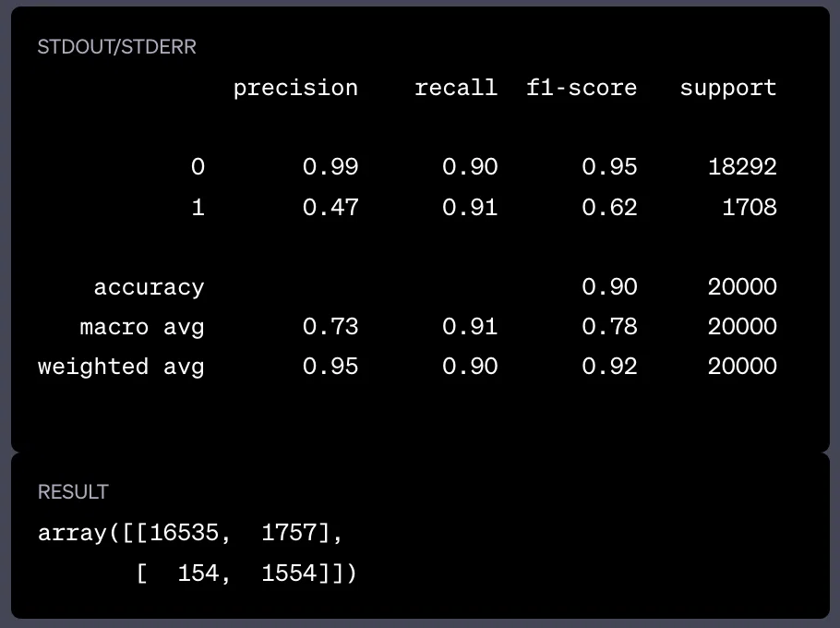Click macro avg precision 0.73
The image size is (840, 628).
[x=330, y=326]
